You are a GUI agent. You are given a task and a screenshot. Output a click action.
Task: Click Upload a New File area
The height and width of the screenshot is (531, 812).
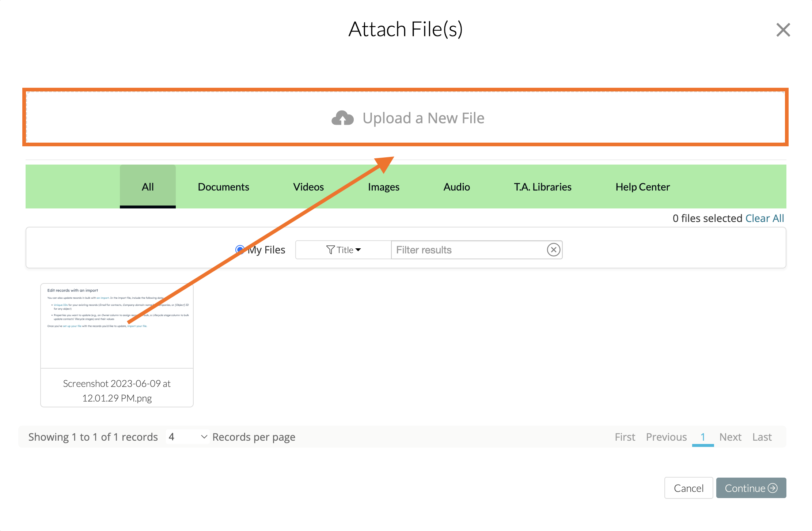pyautogui.click(x=406, y=117)
